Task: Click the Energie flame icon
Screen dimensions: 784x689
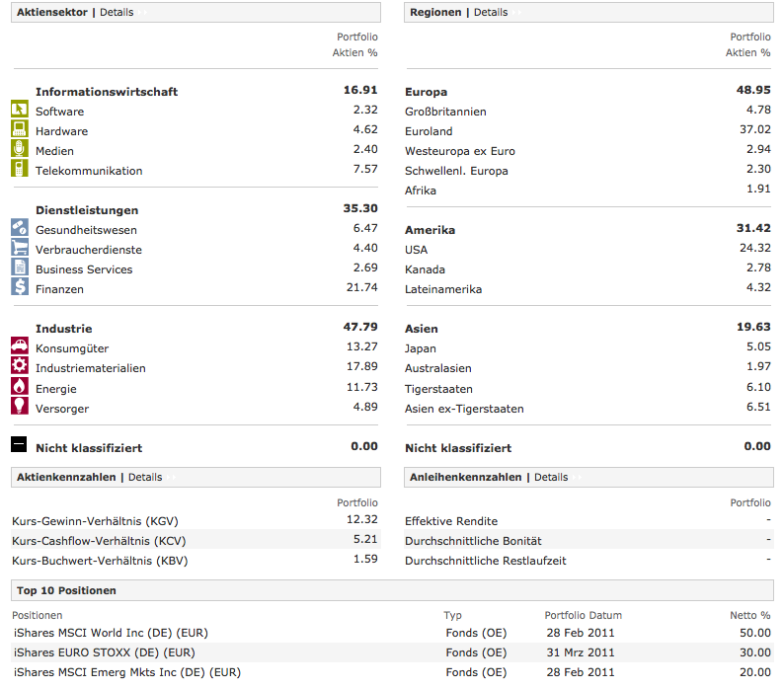Action: [x=19, y=387]
